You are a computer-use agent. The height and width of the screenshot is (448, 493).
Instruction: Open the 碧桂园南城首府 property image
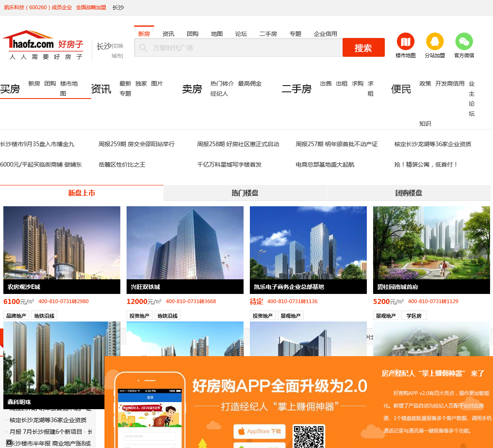(x=431, y=243)
